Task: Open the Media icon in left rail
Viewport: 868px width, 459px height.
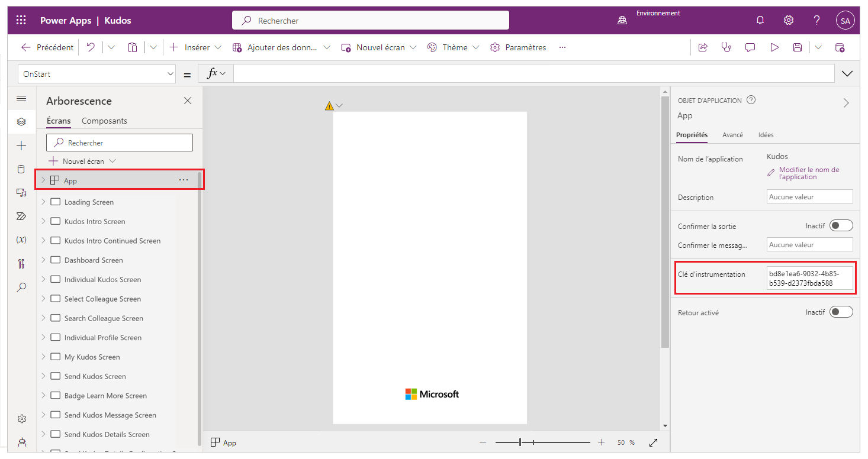Action: click(21, 193)
